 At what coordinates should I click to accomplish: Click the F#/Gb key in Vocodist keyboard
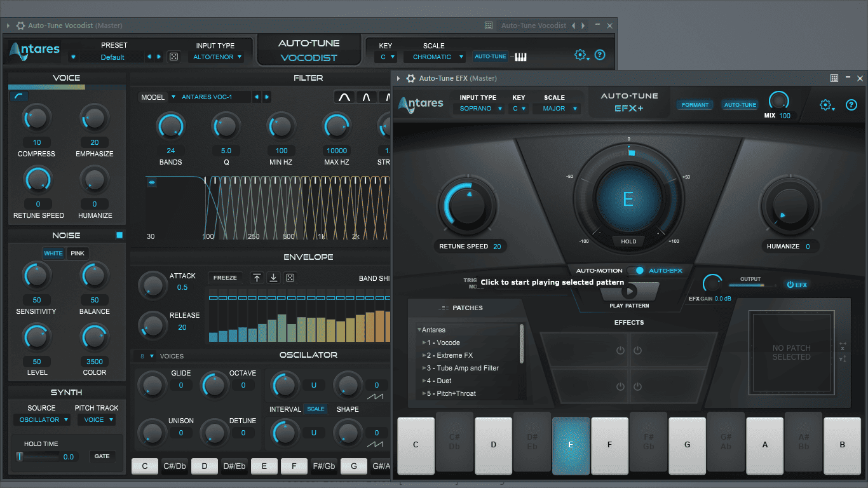(x=324, y=466)
